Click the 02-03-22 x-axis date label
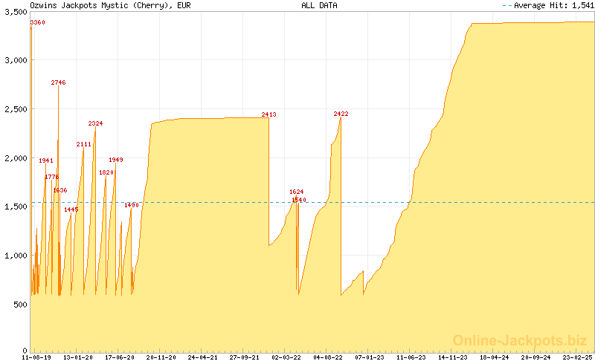 tap(286, 358)
